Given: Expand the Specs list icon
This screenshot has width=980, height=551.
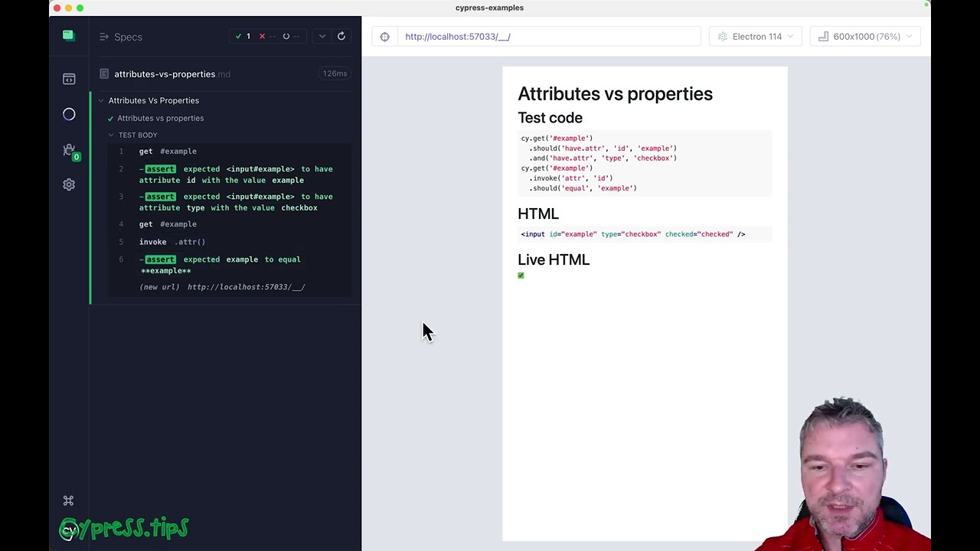Looking at the screenshot, I should tap(103, 37).
